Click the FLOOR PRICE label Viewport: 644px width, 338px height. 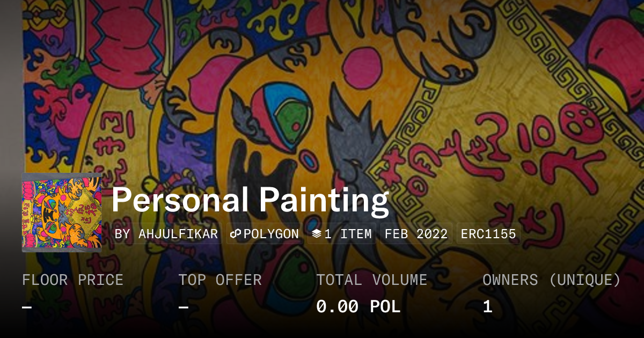[x=72, y=280]
